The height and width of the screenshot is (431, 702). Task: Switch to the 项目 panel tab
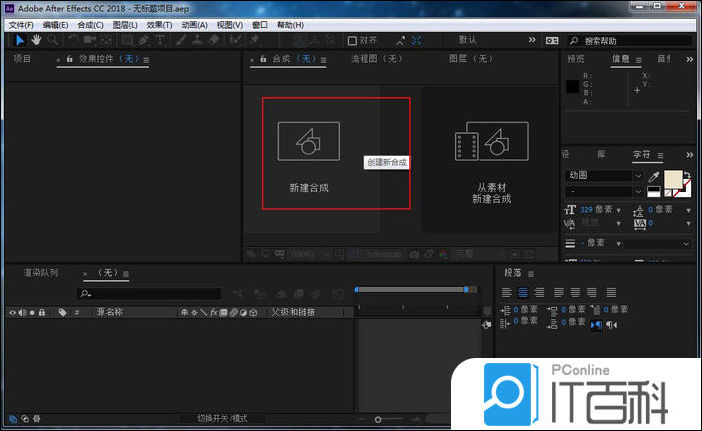click(22, 59)
